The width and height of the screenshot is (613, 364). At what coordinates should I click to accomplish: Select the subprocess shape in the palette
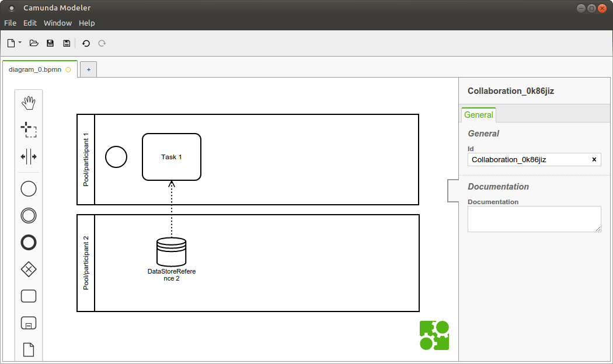[29, 323]
